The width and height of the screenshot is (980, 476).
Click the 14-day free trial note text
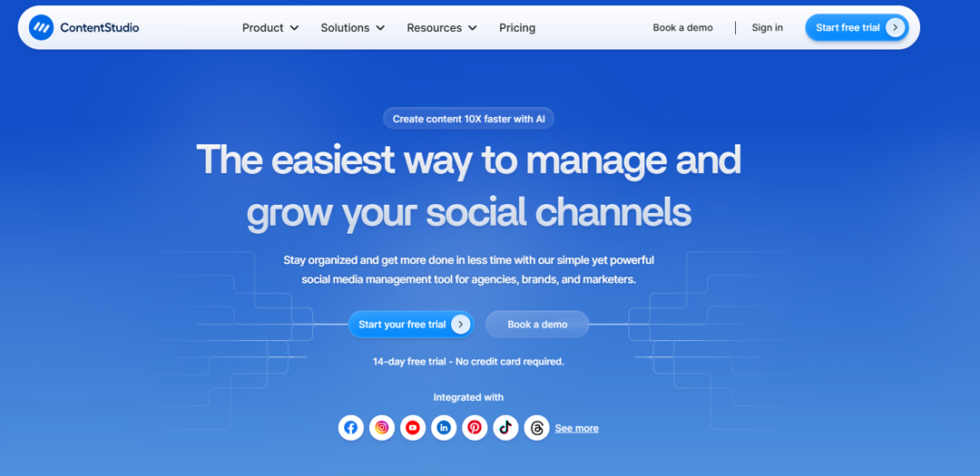tap(469, 361)
